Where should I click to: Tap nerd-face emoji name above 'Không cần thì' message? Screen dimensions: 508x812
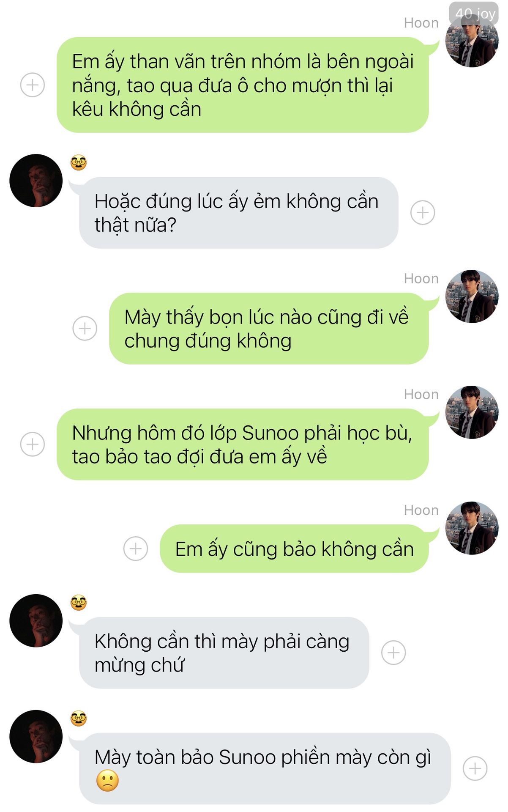(x=79, y=603)
